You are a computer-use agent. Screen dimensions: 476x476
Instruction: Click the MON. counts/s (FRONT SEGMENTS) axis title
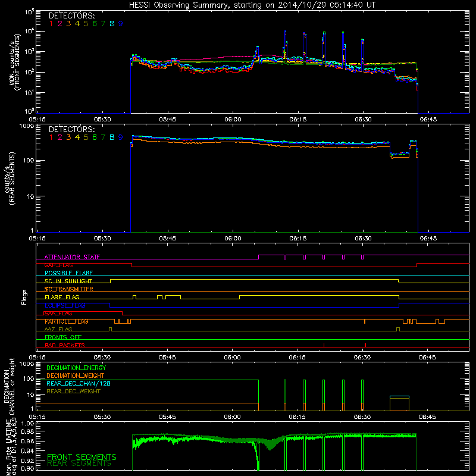point(14,62)
